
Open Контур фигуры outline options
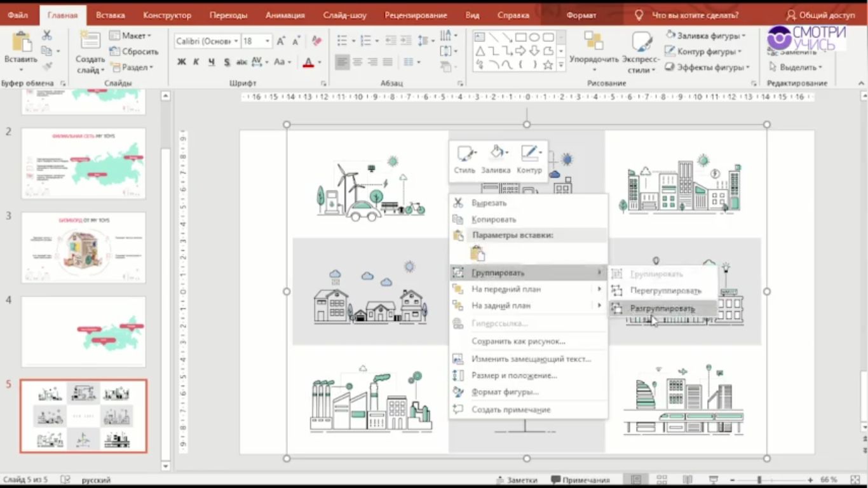tap(703, 51)
